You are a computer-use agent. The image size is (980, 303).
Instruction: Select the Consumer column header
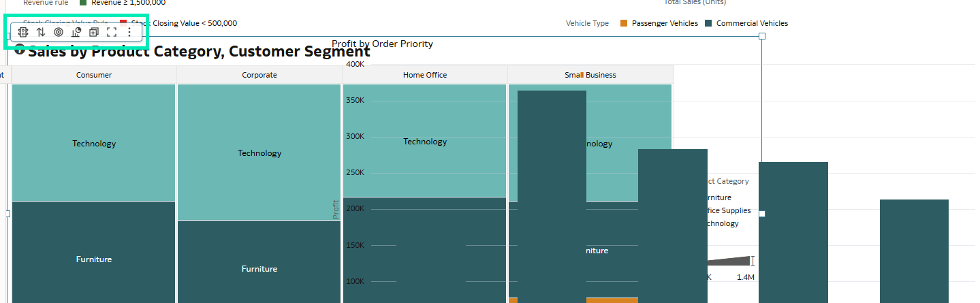point(94,75)
